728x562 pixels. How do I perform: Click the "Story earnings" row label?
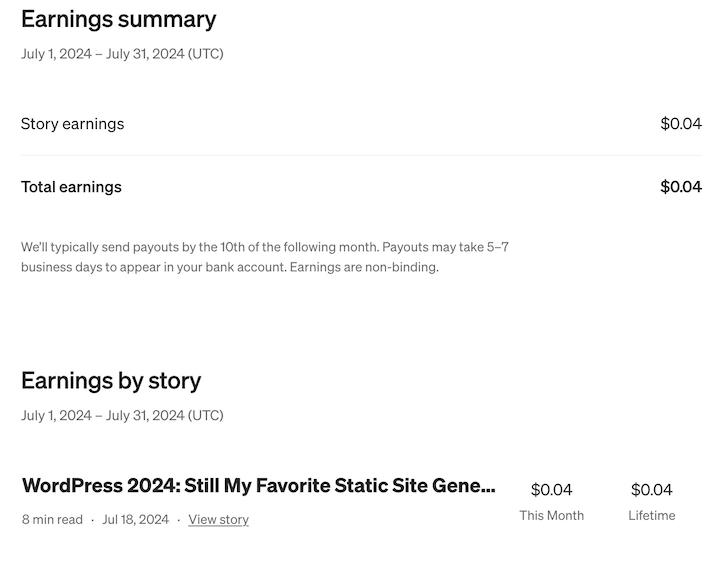pyautogui.click(x=72, y=124)
